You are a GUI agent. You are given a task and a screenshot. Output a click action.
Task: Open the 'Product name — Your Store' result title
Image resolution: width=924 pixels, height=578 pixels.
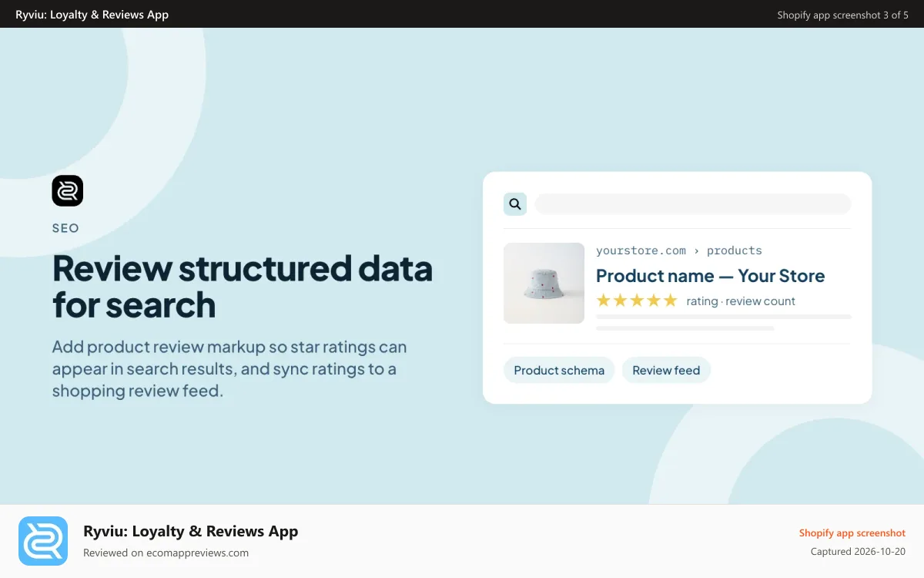[x=710, y=276]
